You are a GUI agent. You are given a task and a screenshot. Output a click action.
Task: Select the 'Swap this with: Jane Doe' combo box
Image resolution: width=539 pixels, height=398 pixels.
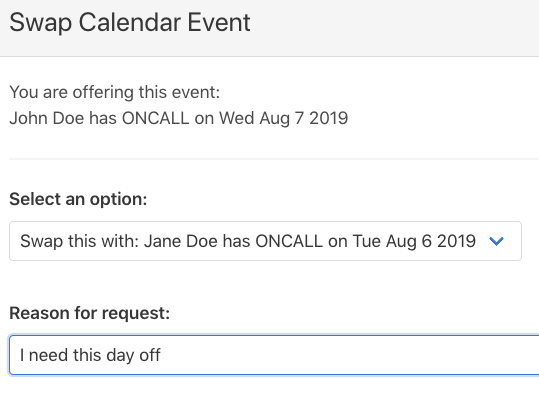(265, 241)
